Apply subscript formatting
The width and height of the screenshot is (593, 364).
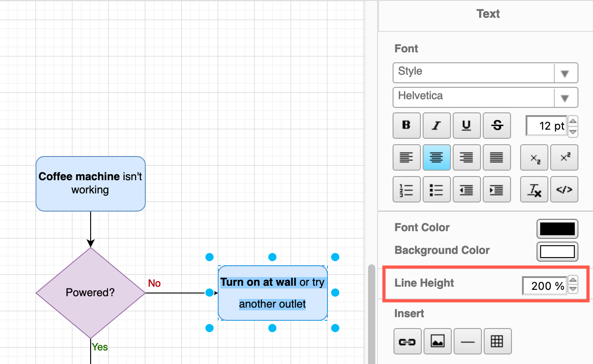click(x=534, y=157)
